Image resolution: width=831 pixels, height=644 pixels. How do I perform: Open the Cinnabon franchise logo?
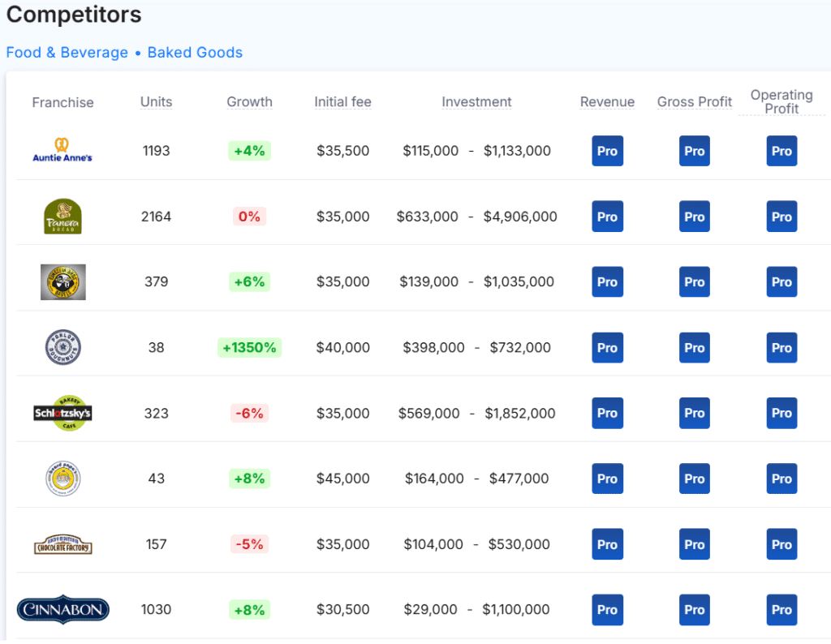click(63, 610)
